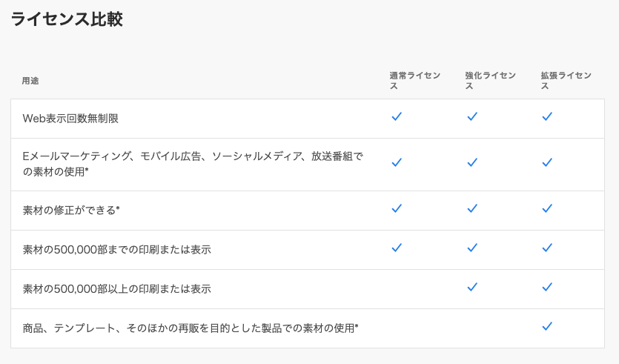
Task: Click the 商品、テンプレート再販 row label
Action: tap(191, 328)
